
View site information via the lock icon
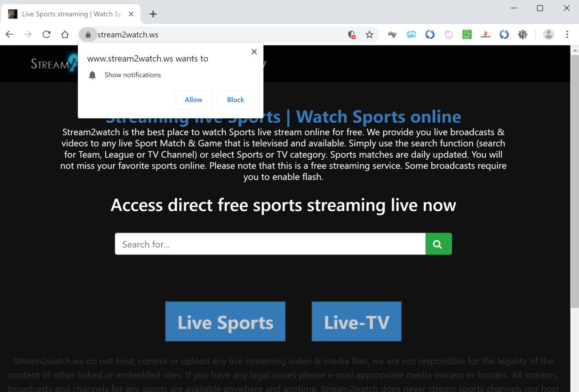coord(88,35)
